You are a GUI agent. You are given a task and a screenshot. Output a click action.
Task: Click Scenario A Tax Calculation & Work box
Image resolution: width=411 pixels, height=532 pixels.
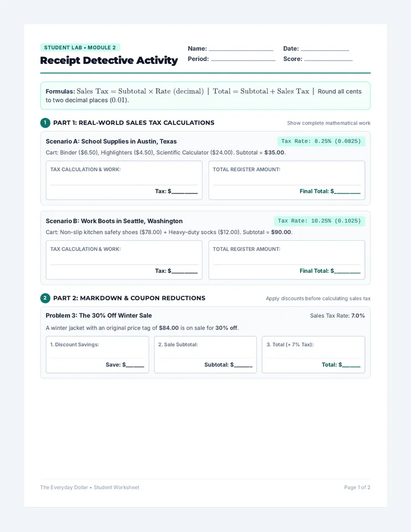coord(124,180)
